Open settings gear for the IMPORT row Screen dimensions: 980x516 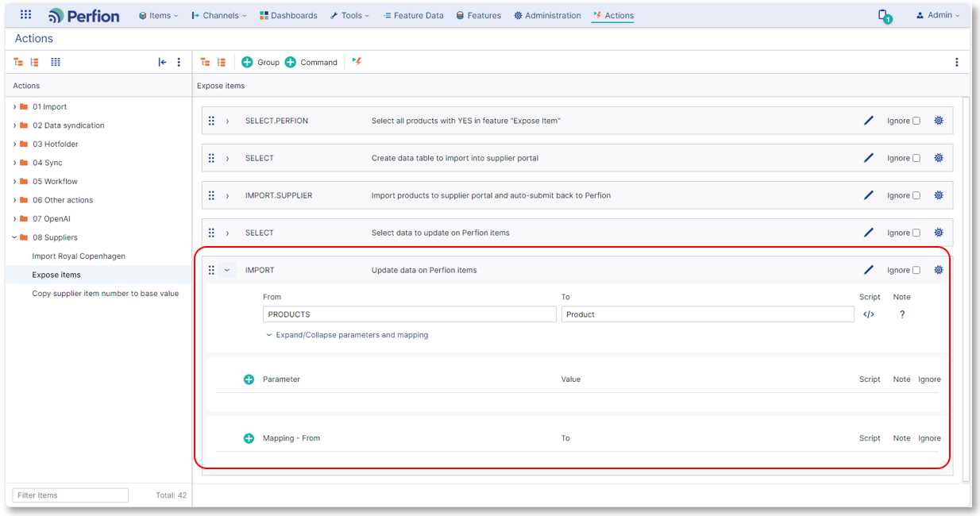[939, 270]
